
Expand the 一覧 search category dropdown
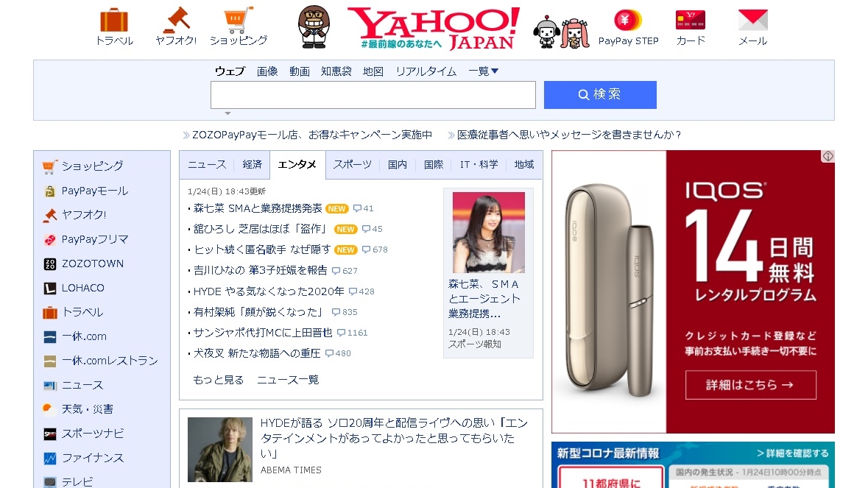(x=483, y=71)
